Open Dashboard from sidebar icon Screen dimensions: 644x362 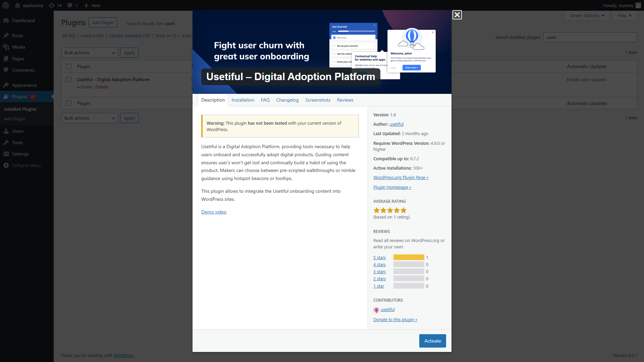6,20
